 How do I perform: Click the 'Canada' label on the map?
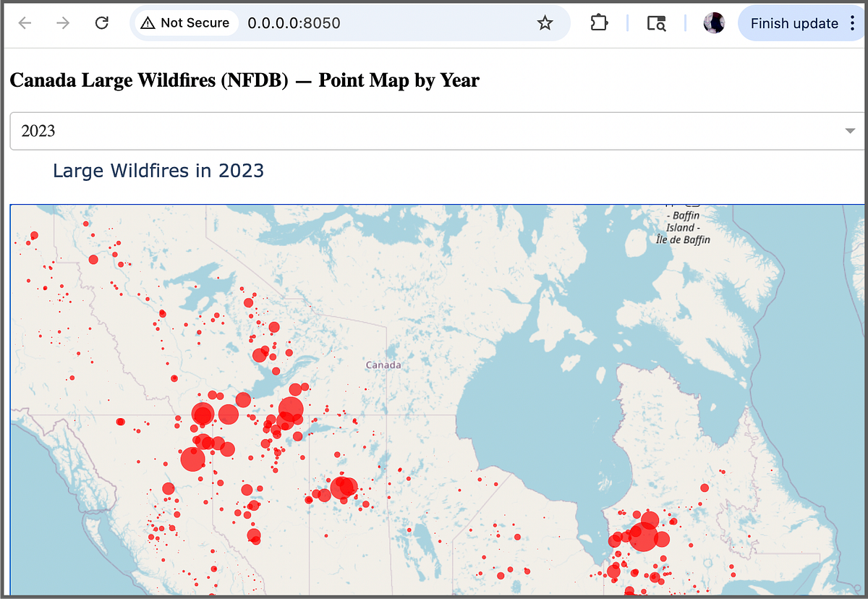[x=383, y=365]
